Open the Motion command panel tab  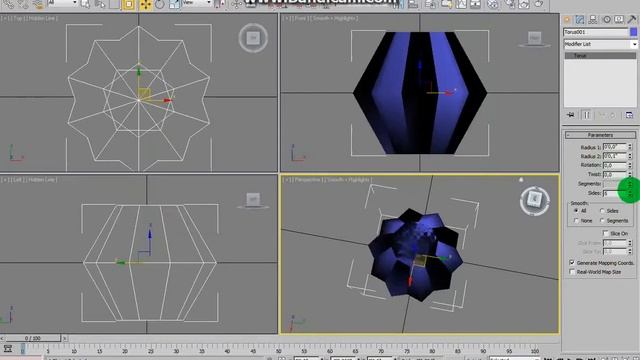pos(606,20)
